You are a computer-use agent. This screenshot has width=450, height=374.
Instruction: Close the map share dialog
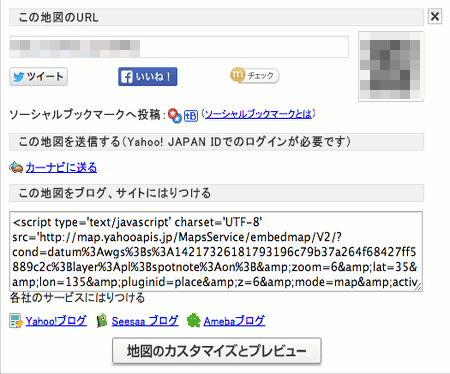click(x=435, y=16)
